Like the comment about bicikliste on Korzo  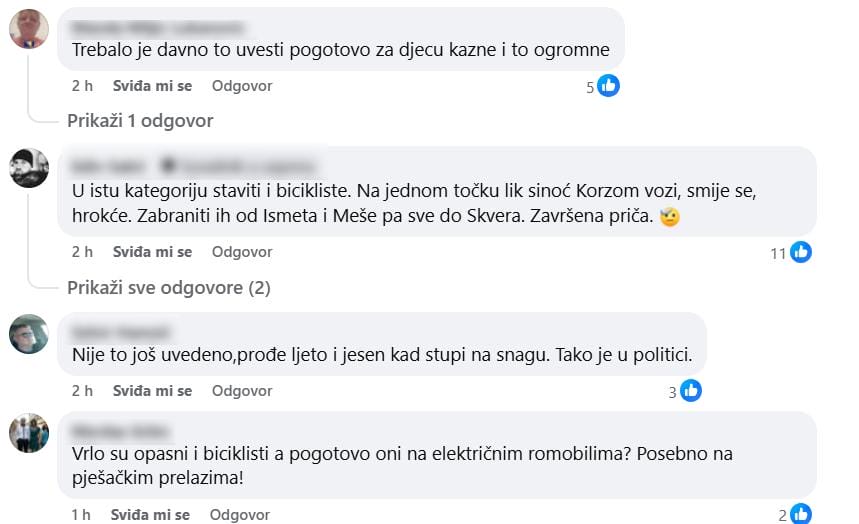click(152, 252)
